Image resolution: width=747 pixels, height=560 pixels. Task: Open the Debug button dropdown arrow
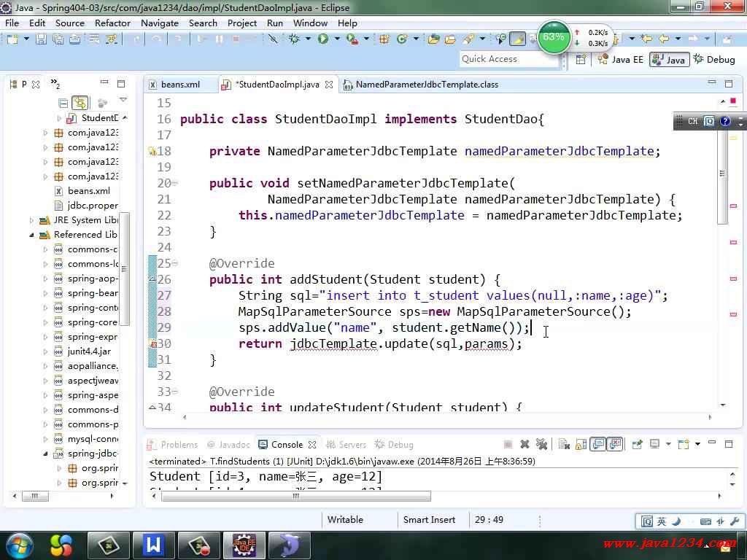308,39
